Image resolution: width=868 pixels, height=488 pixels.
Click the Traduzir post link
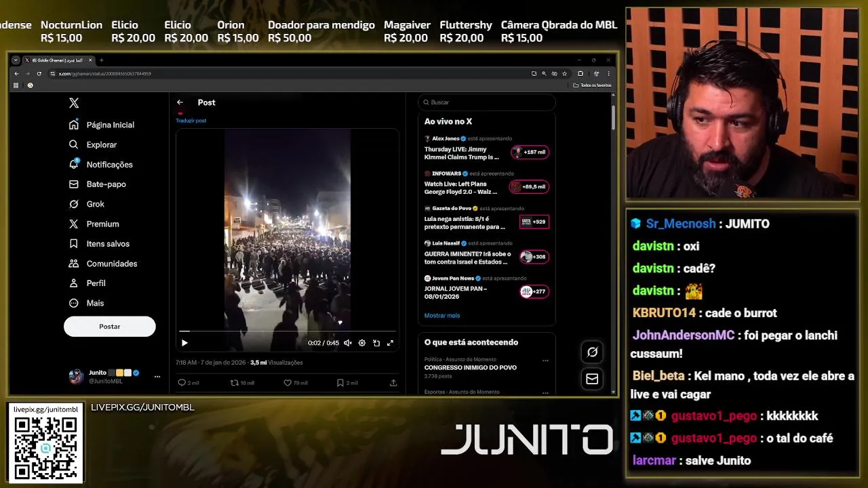[x=191, y=121]
